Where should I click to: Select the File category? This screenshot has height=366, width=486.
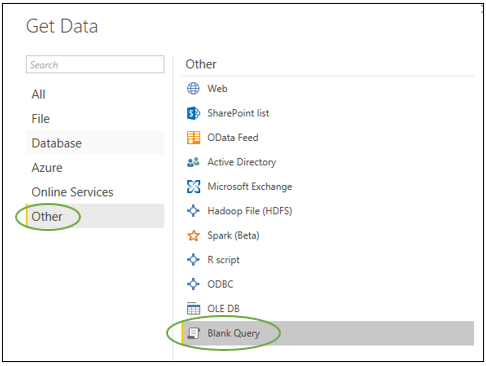[x=95, y=119]
